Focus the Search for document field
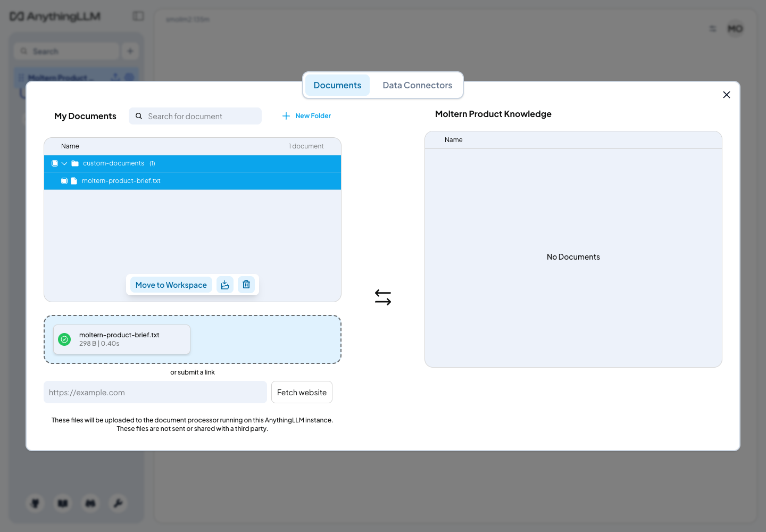This screenshot has width=766, height=532. [x=195, y=116]
